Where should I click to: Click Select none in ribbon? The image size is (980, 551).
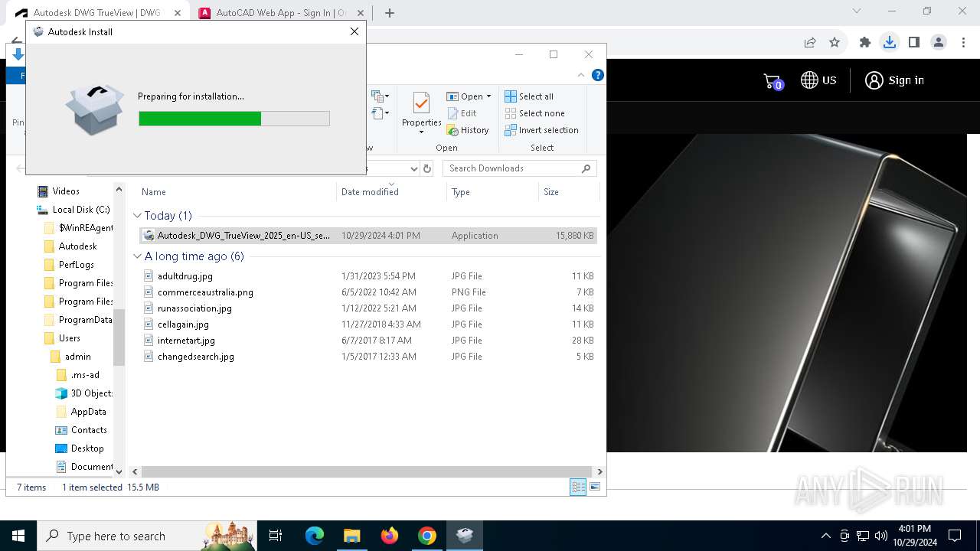[x=534, y=113]
